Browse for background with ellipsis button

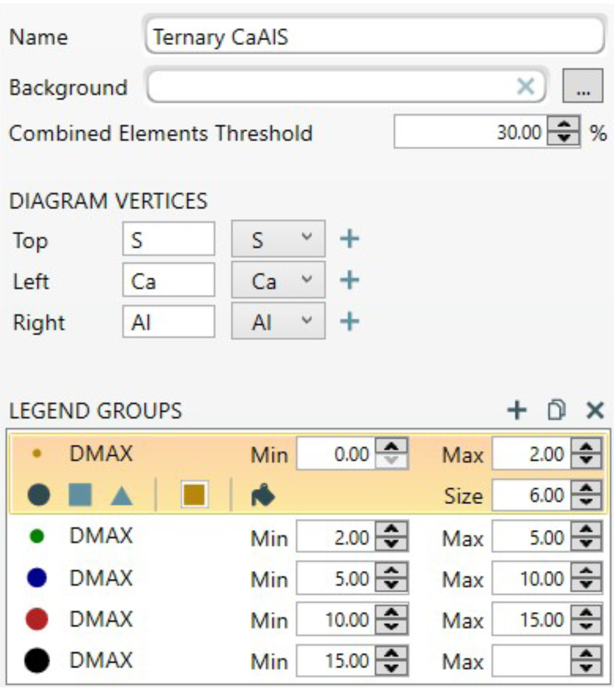pyautogui.click(x=582, y=86)
